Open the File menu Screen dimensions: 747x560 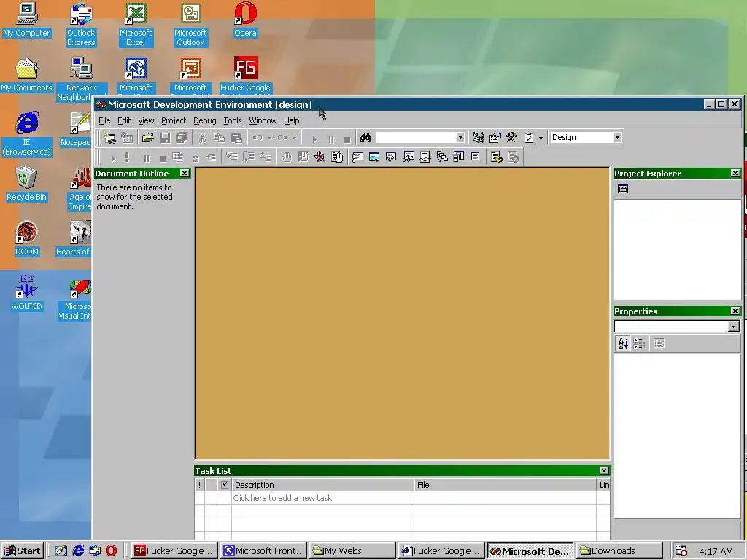point(104,120)
